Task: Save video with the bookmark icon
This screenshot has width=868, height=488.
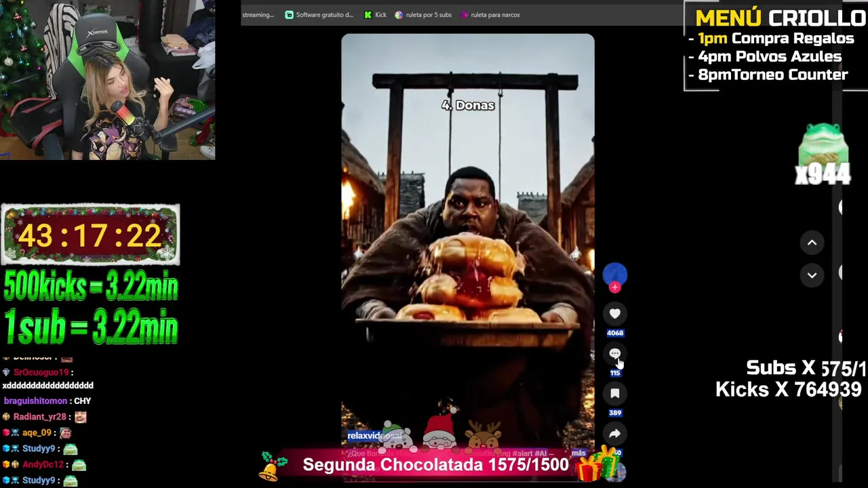Action: tap(614, 393)
